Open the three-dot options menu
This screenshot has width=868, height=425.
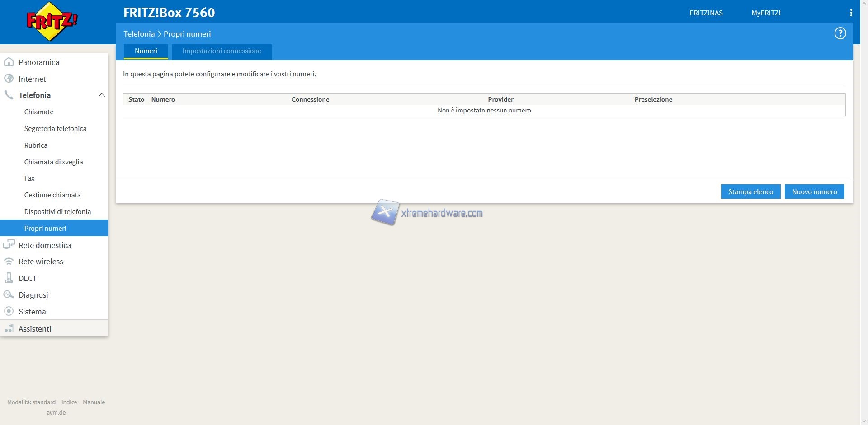tap(851, 13)
